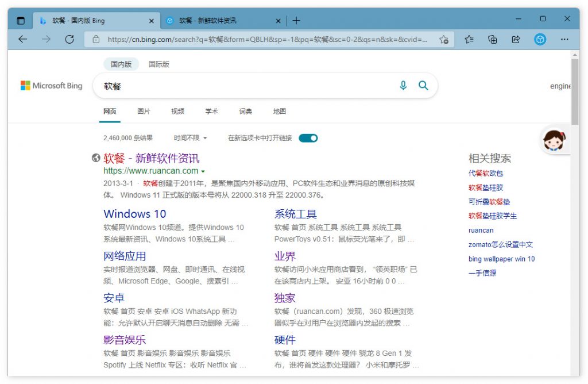Switch to the 图片 results tab

coord(144,112)
